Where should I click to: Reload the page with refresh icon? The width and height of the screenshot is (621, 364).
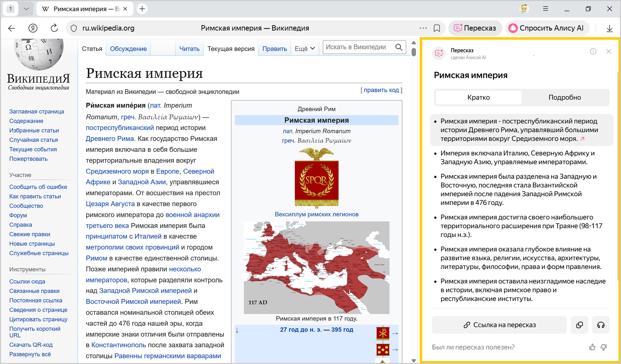pyautogui.click(x=54, y=28)
